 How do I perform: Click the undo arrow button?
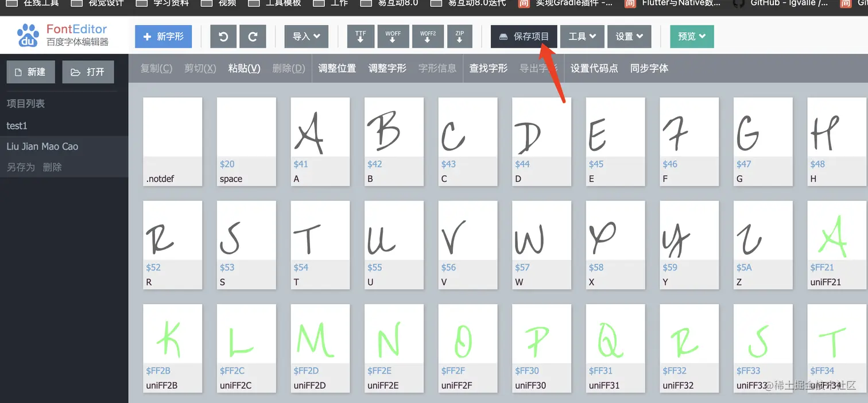(x=224, y=36)
